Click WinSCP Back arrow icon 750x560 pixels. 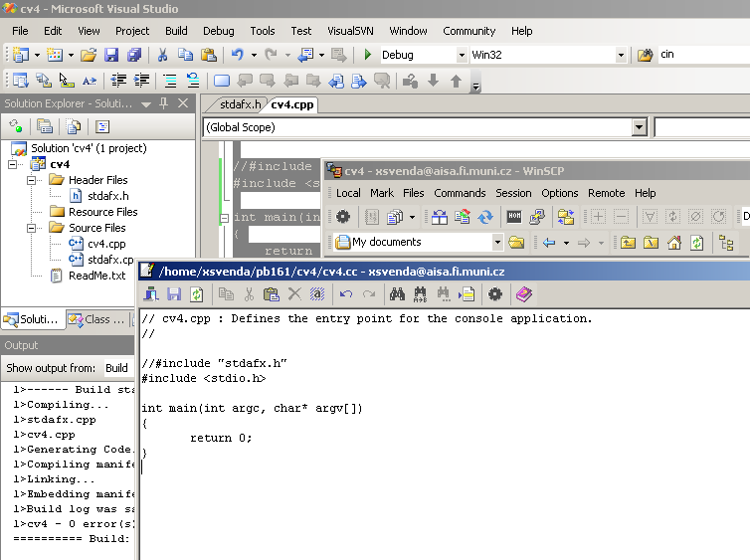pyautogui.click(x=549, y=243)
